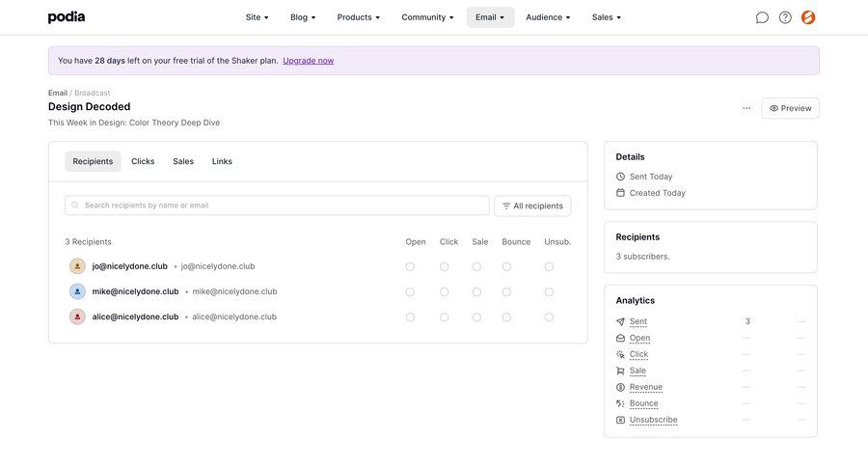868x467 pixels.
Task: Click the Sent analytics label
Action: (x=637, y=321)
